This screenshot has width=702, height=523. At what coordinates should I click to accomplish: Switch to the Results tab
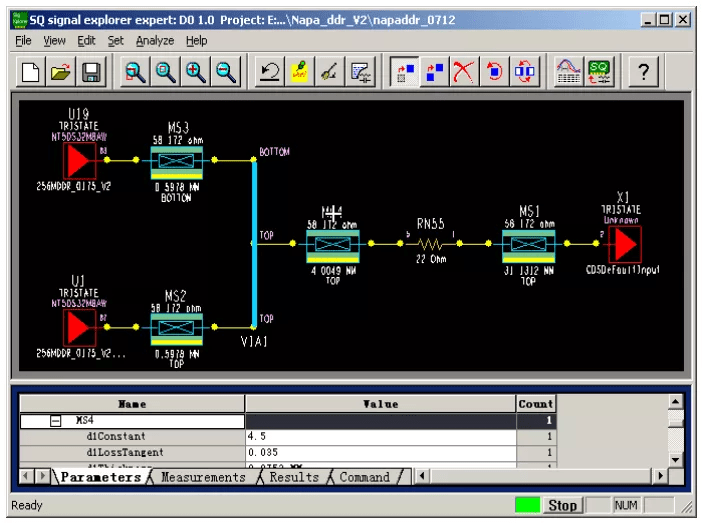pos(294,477)
